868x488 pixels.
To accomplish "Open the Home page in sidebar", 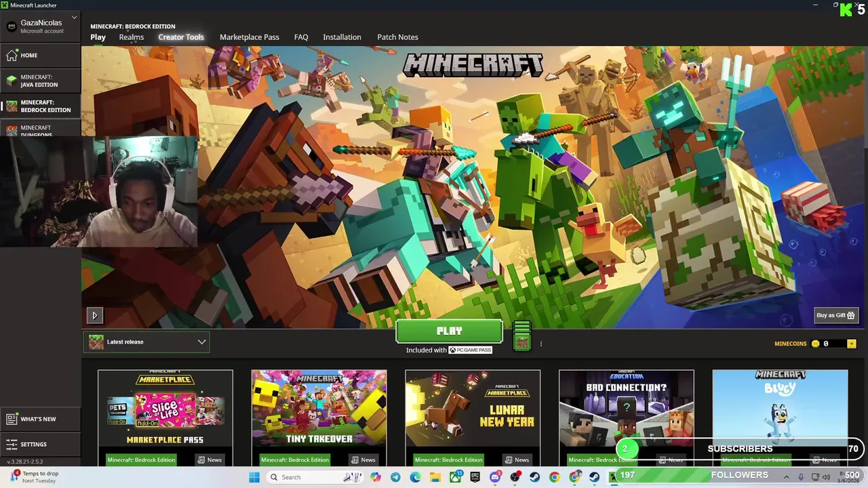I will tap(41, 56).
